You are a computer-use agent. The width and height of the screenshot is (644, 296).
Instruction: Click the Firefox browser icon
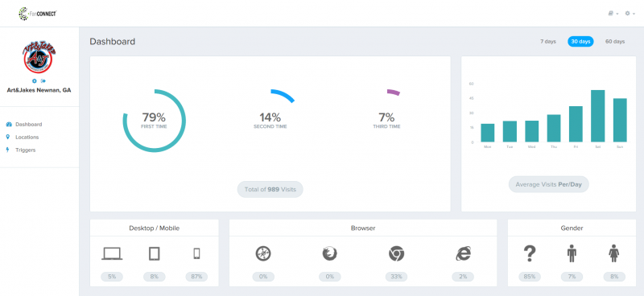329,254
